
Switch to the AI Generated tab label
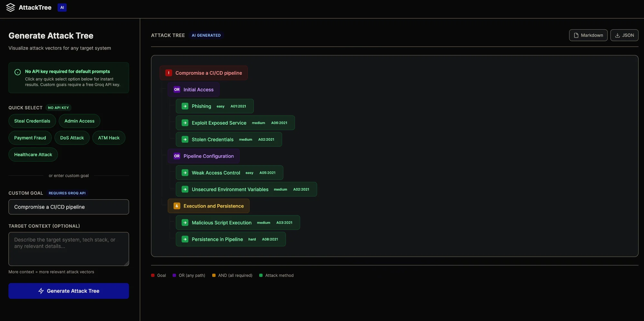[206, 35]
